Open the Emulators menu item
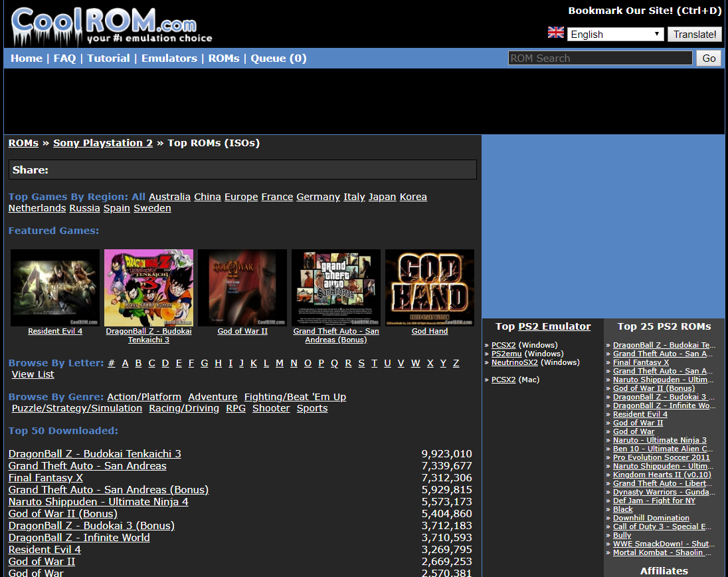The height and width of the screenshot is (577, 728). [169, 58]
